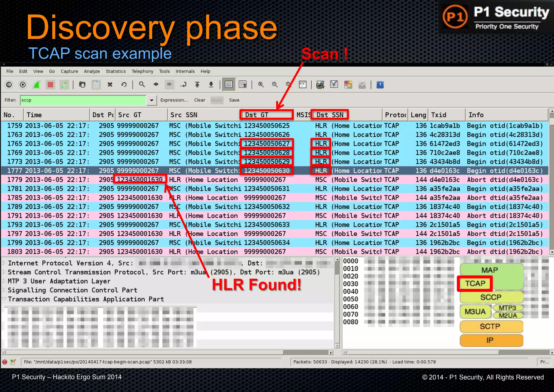Image resolution: width=554 pixels, height=392 pixels.
Task: Open the Statistics menu
Action: 116,71
